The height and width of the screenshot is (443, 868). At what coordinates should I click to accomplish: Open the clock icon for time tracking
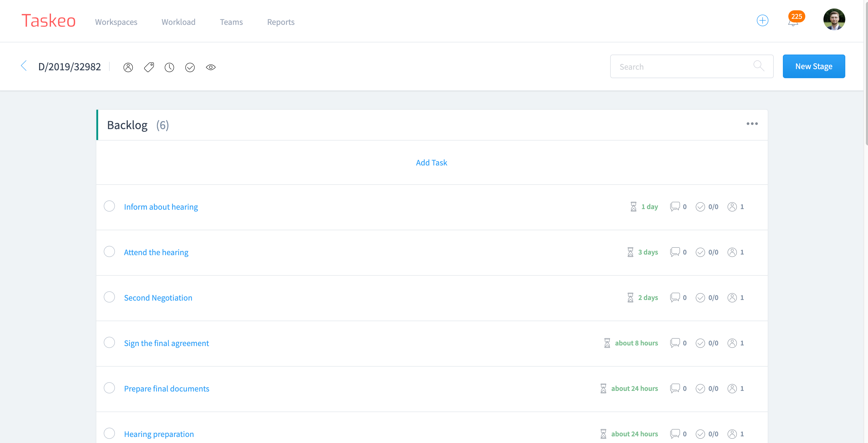(169, 67)
